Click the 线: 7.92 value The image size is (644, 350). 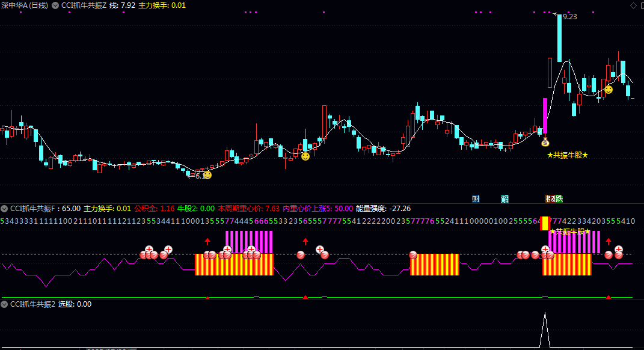(122, 5)
